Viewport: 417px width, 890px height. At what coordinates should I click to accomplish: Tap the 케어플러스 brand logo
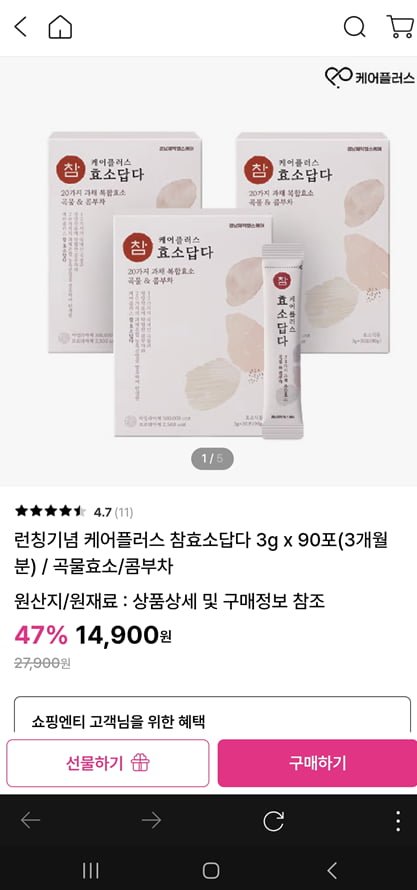coord(369,78)
